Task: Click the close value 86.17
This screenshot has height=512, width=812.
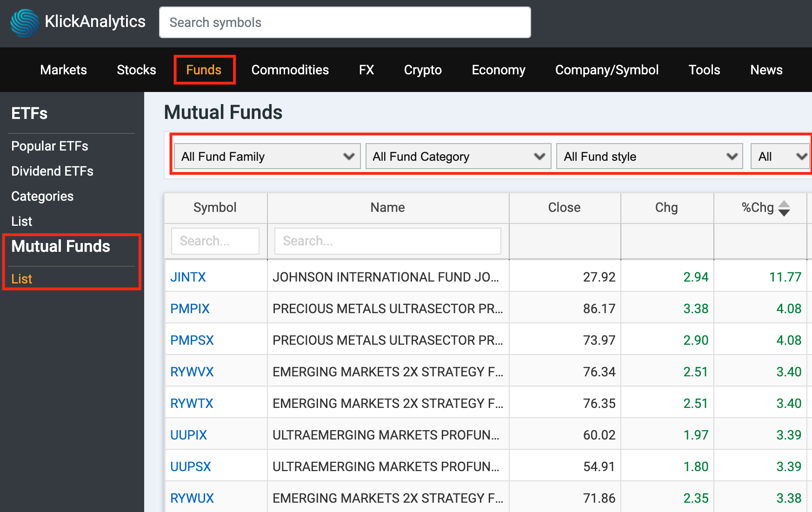Action: point(599,309)
